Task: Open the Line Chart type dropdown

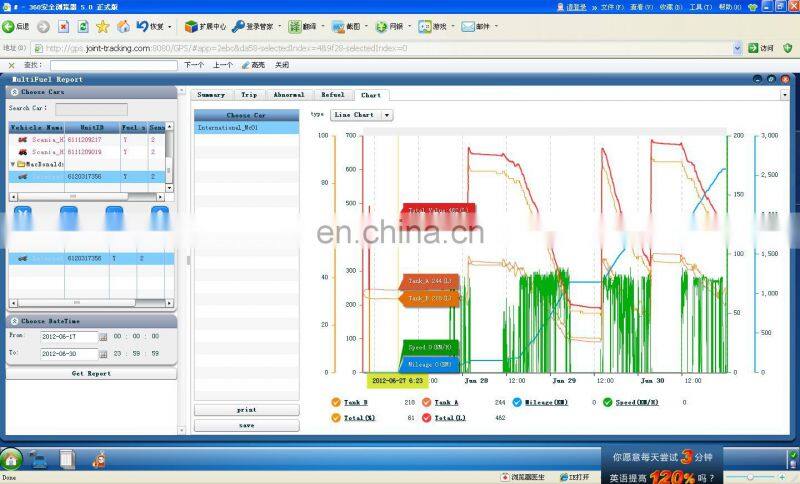Action: click(x=387, y=115)
